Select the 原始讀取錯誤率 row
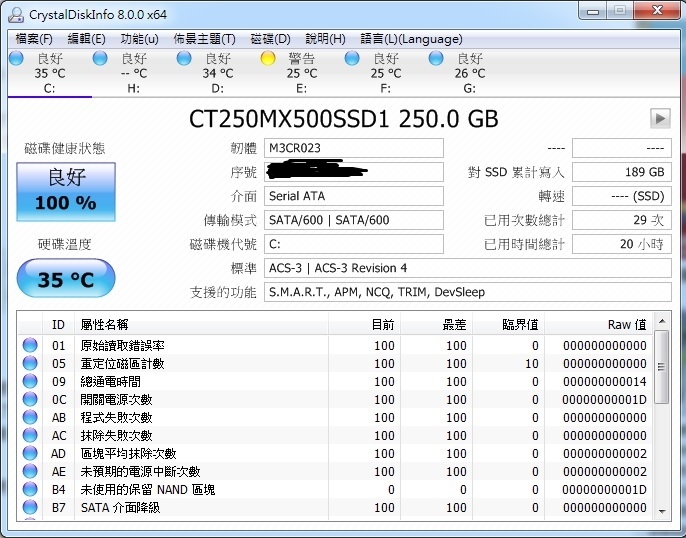The image size is (686, 538). tap(335, 346)
